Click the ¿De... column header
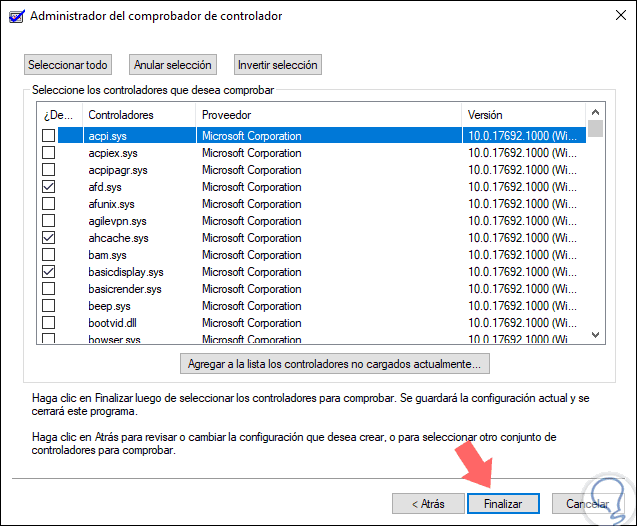The height and width of the screenshot is (526, 637). coord(60,115)
